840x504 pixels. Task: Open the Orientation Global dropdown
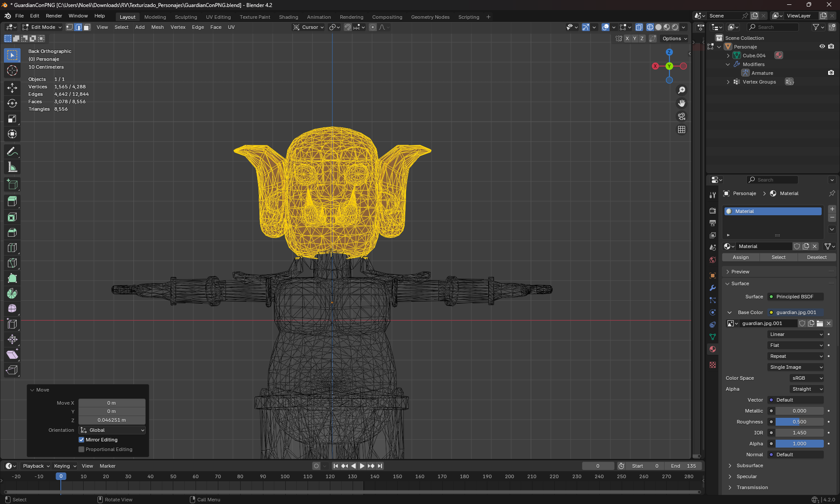click(112, 430)
